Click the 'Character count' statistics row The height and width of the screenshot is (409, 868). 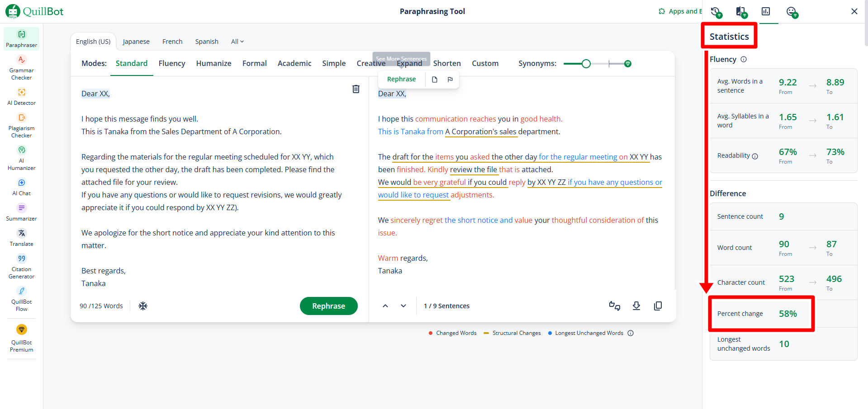(783, 282)
